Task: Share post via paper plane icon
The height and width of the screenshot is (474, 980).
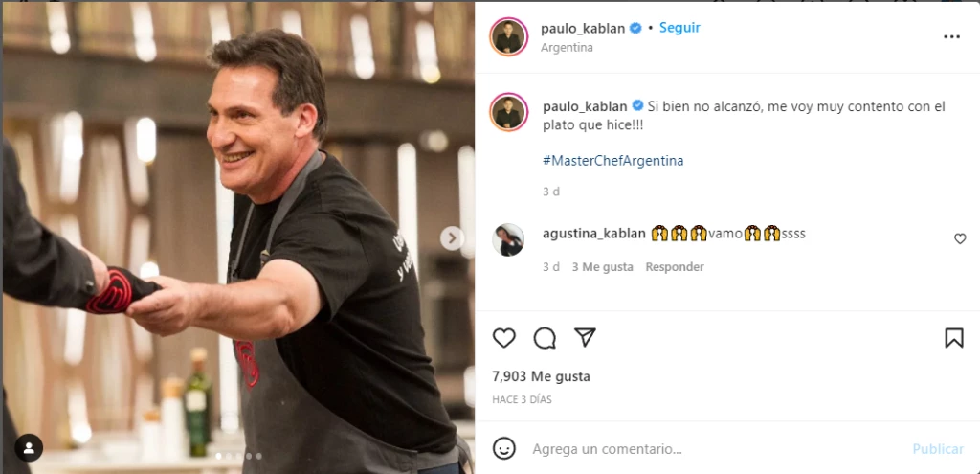Action: click(x=585, y=338)
